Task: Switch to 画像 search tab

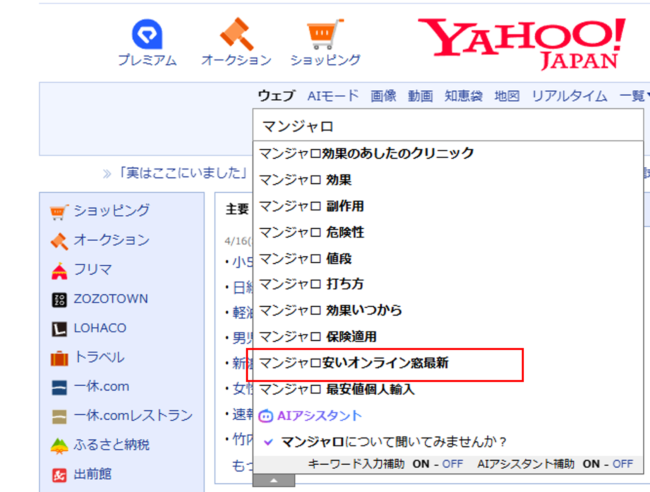Action: [383, 96]
